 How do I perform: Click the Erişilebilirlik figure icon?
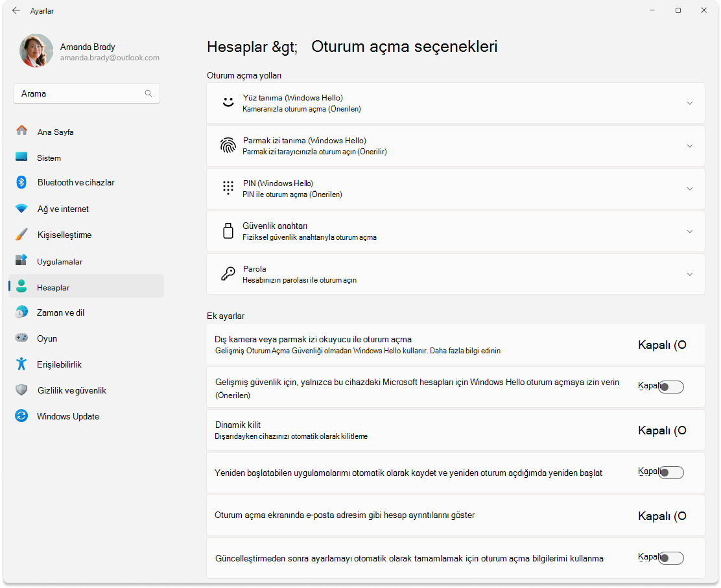coord(21,364)
